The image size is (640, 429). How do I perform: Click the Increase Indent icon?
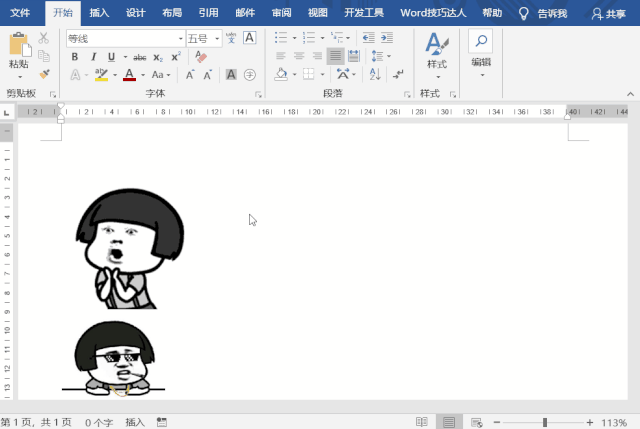pos(387,38)
